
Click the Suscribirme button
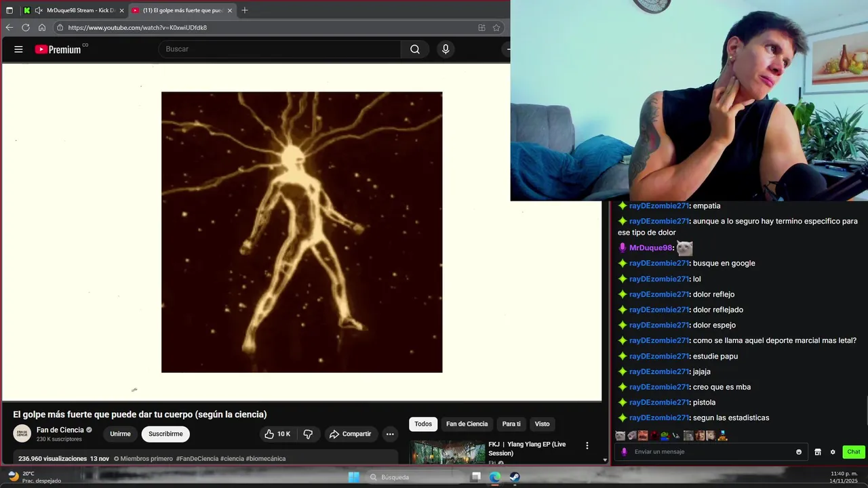pos(165,434)
